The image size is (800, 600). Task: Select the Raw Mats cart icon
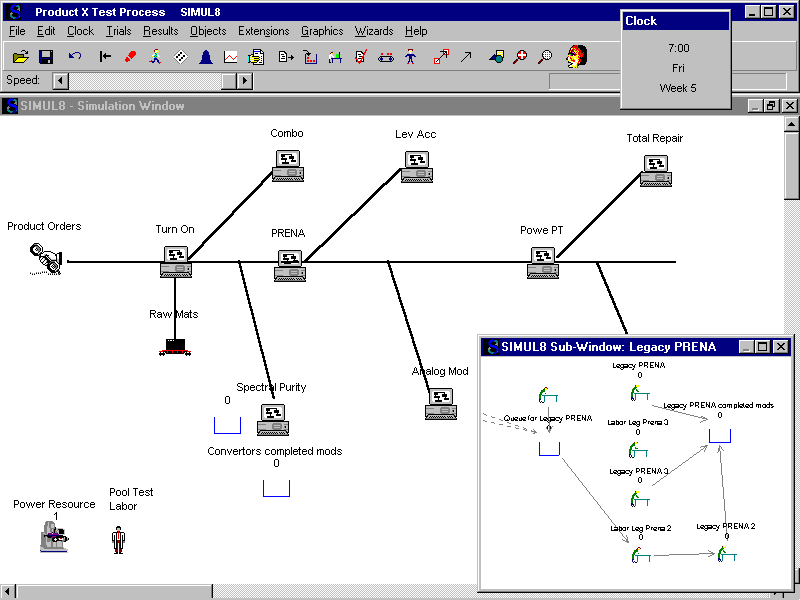[175, 347]
